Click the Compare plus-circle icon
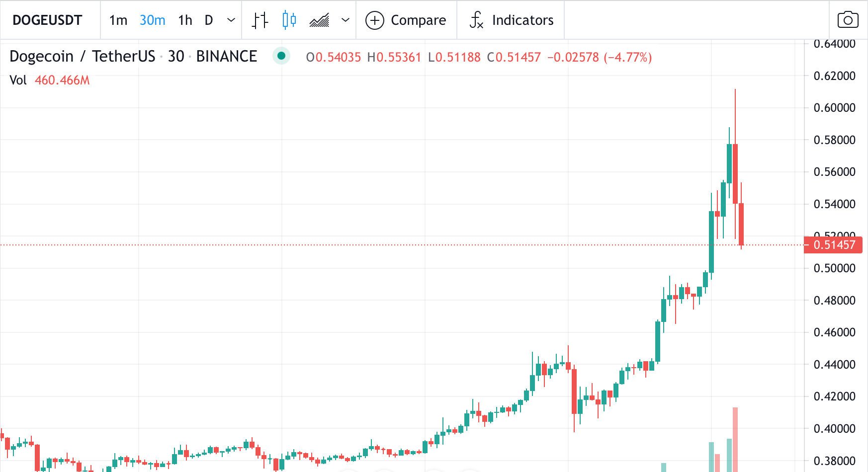 tap(374, 20)
